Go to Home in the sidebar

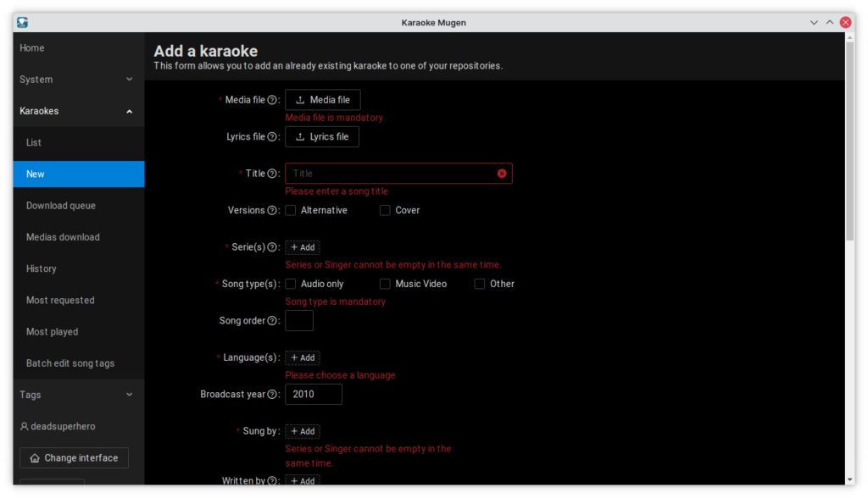[79, 48]
